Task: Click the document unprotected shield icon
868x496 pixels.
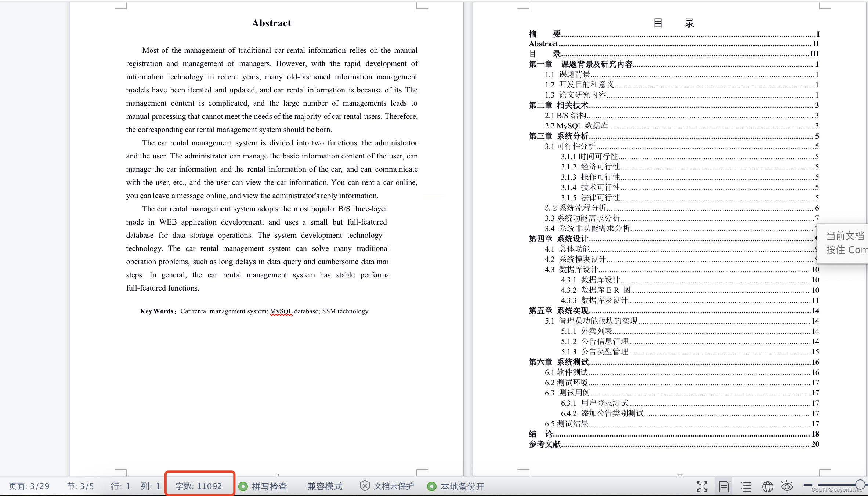Action: 365,486
